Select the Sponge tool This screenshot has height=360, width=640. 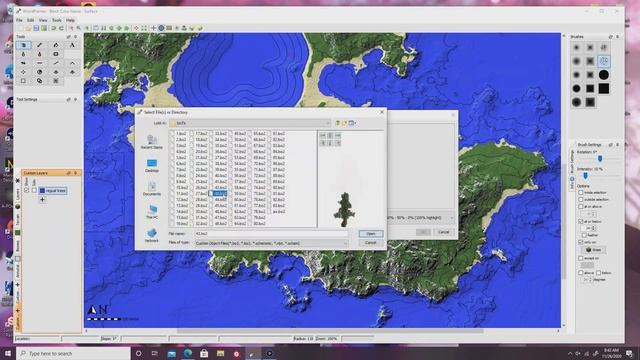tap(56, 54)
